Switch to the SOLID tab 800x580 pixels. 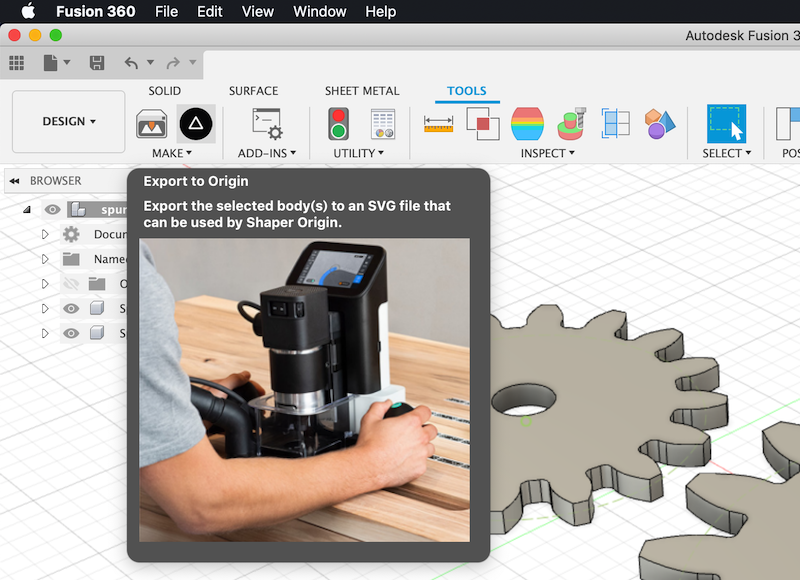(164, 91)
